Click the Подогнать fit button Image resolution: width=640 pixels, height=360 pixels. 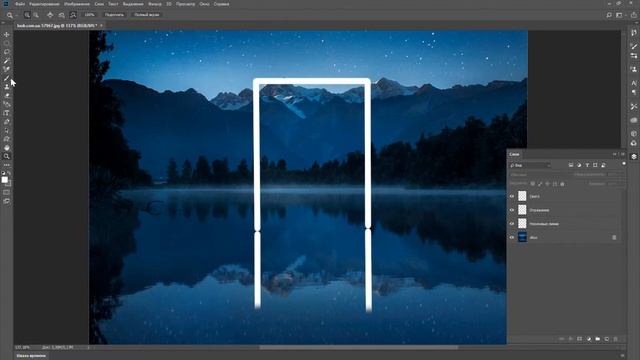114,15
